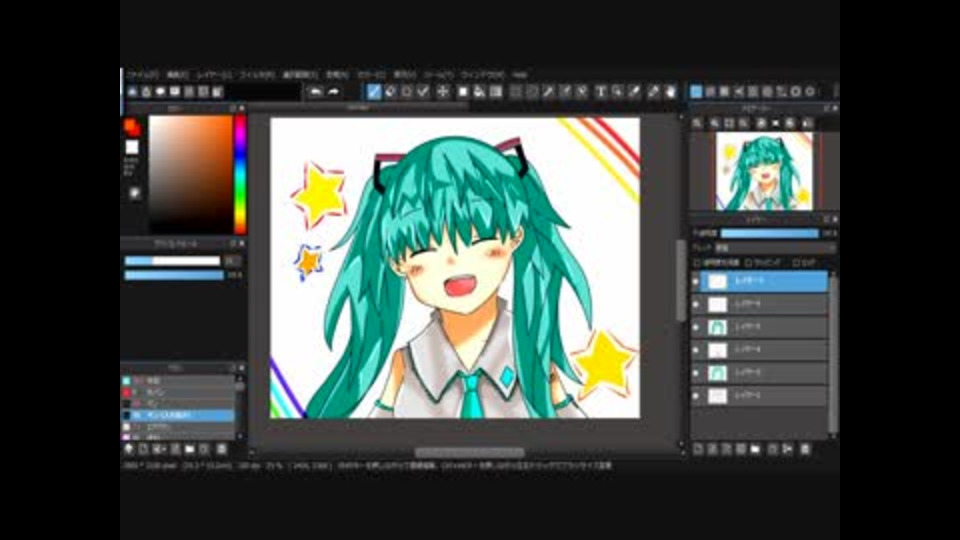Click the Navigator preview thumbnail
The width and height of the screenshot is (960, 540).
tap(764, 171)
